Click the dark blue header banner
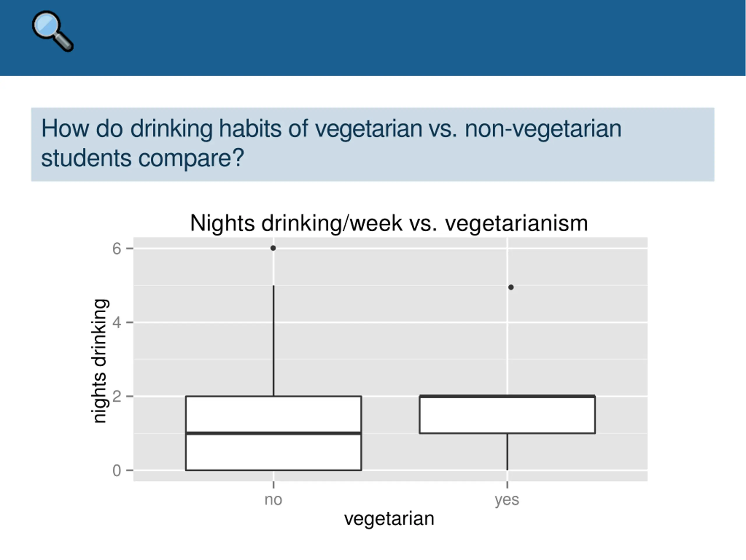746x560 pixels. pos(373,38)
